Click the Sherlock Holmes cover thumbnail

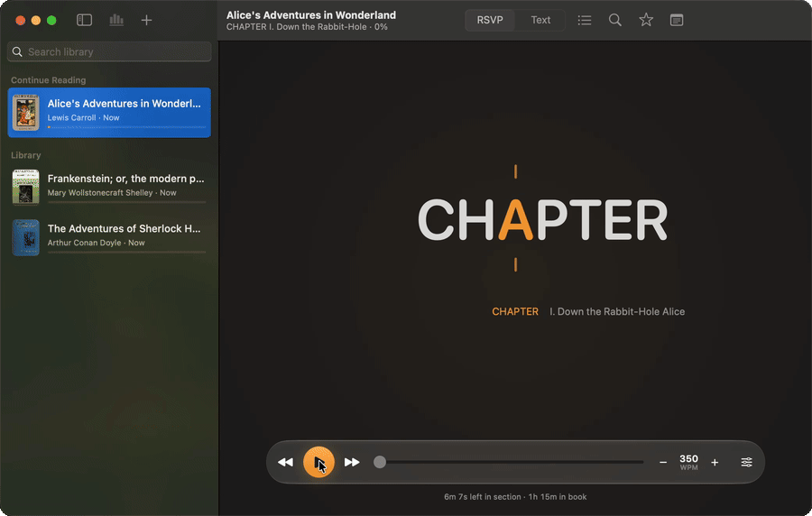(25, 237)
